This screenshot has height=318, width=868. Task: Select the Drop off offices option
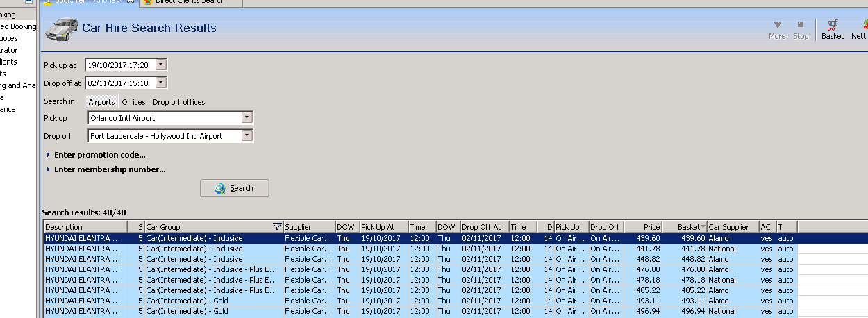[x=179, y=102]
